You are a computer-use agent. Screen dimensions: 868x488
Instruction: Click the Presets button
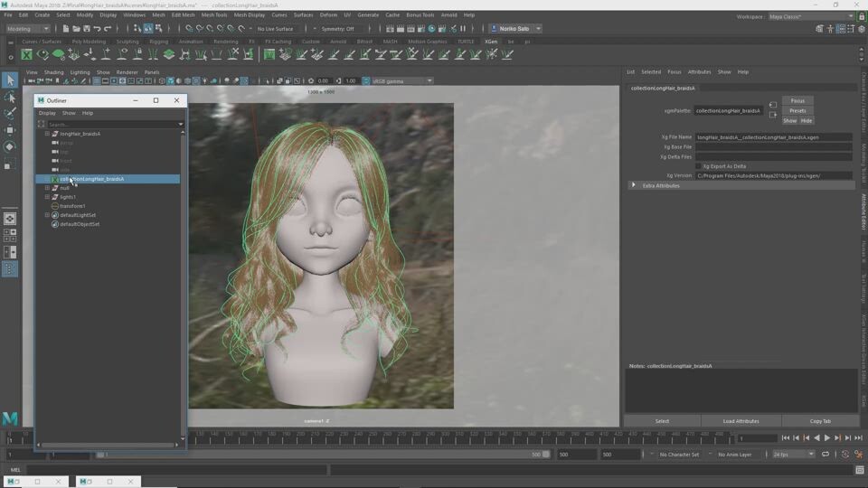(797, 110)
